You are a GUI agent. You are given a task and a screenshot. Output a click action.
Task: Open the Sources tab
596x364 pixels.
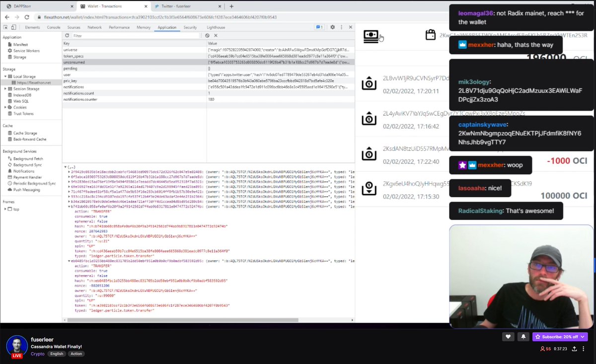click(x=74, y=27)
